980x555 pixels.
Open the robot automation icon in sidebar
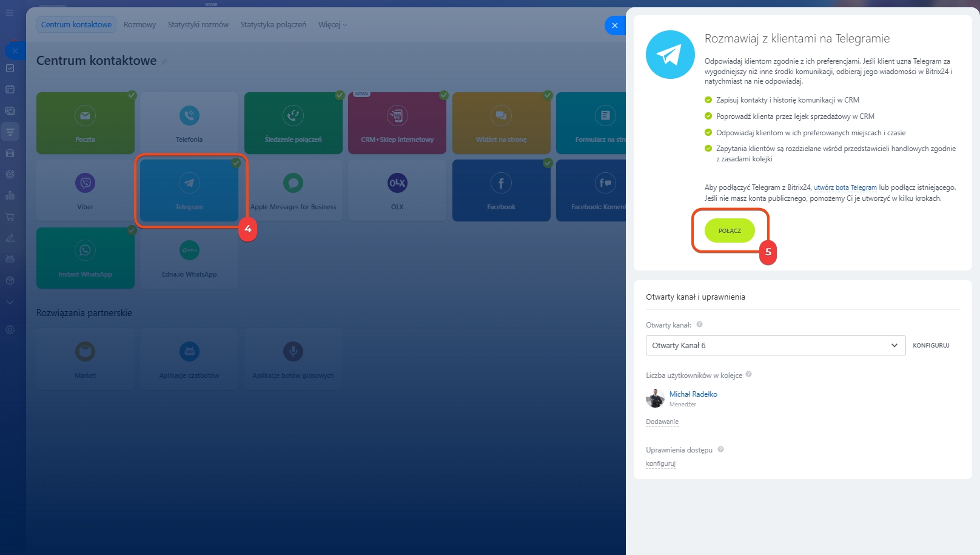point(10,259)
